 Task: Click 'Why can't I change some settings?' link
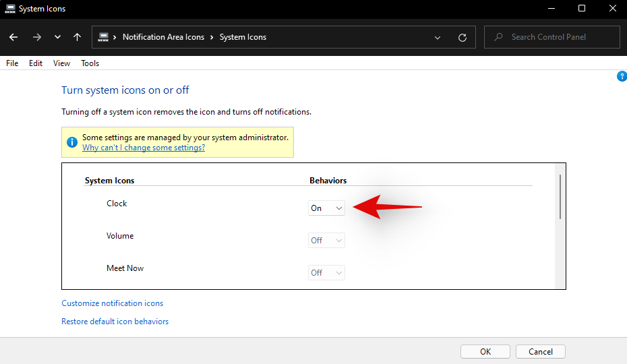coord(143,147)
